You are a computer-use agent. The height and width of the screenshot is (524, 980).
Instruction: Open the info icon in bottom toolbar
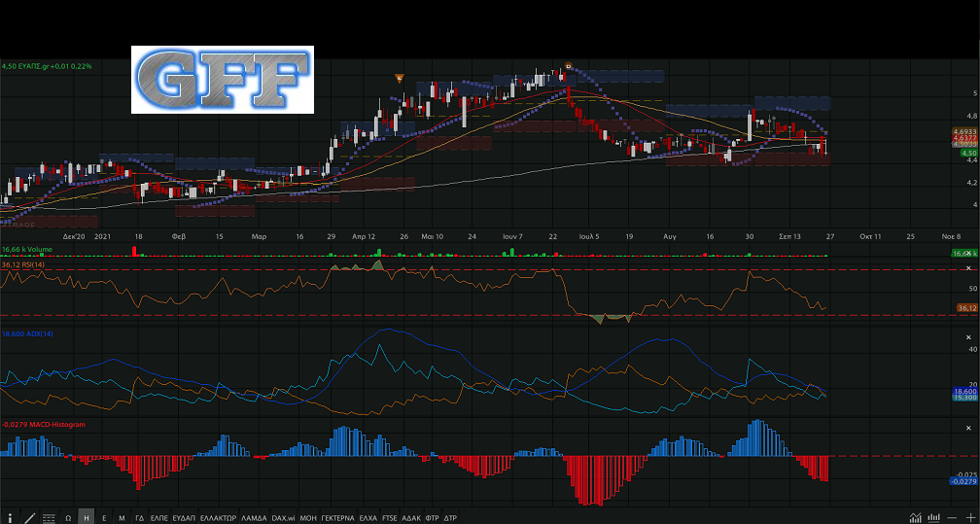10,518
